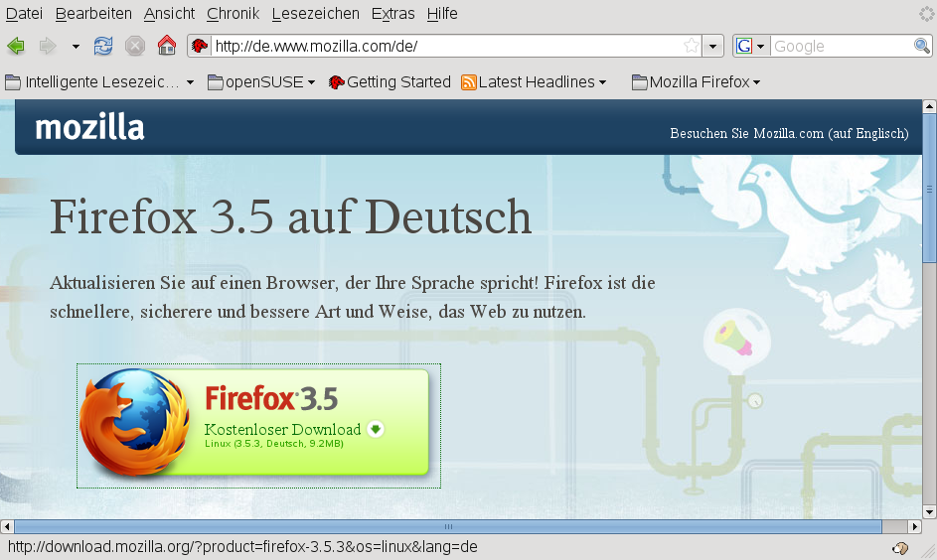Click the search magnifier icon
This screenshot has height=560, width=937.
tap(921, 46)
